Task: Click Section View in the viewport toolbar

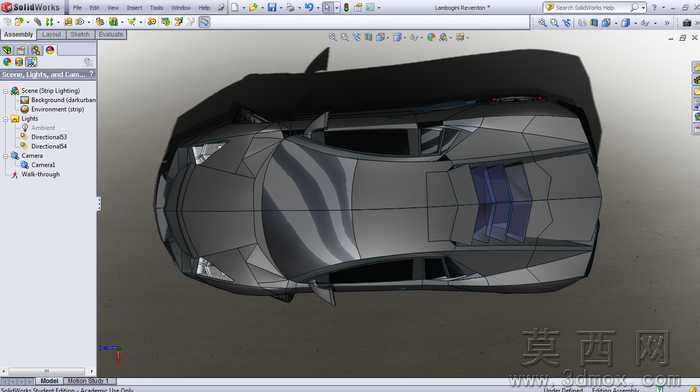Action: [368, 38]
